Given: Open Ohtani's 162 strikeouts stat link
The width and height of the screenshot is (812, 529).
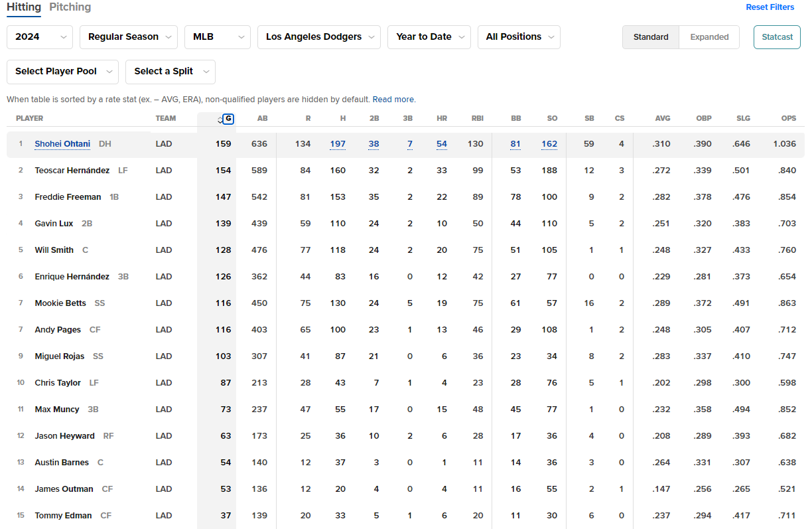Looking at the screenshot, I should [549, 144].
